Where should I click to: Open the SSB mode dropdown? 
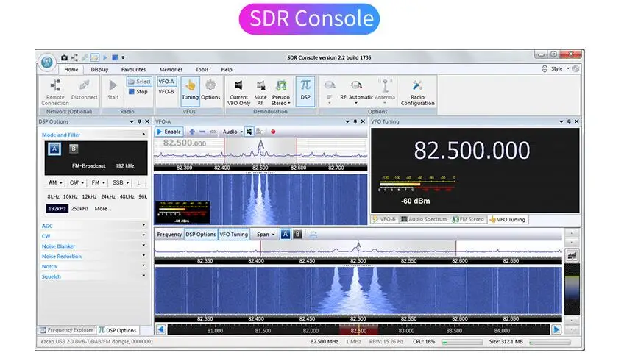(x=121, y=182)
